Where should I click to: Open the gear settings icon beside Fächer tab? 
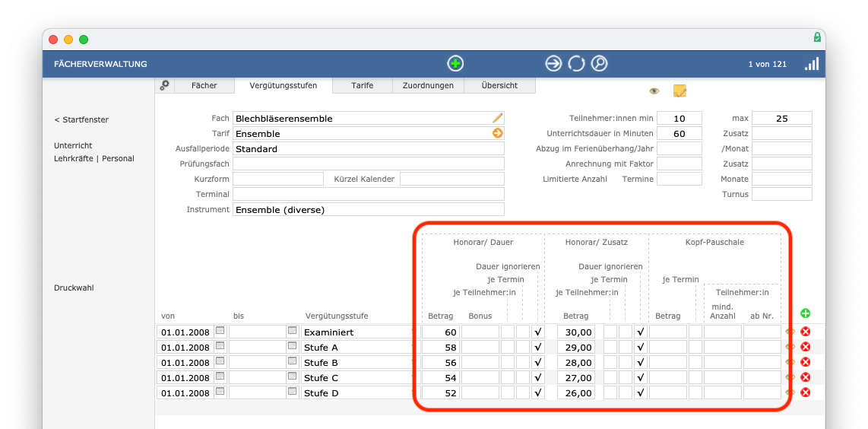164,85
